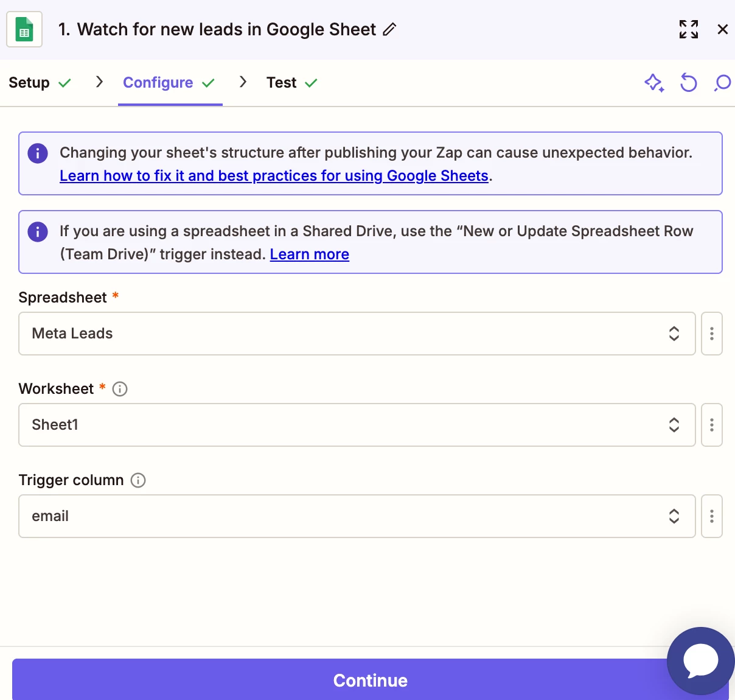Click the Spreadsheet field label
Screen dimensions: 735x700
pyautogui.click(x=63, y=298)
